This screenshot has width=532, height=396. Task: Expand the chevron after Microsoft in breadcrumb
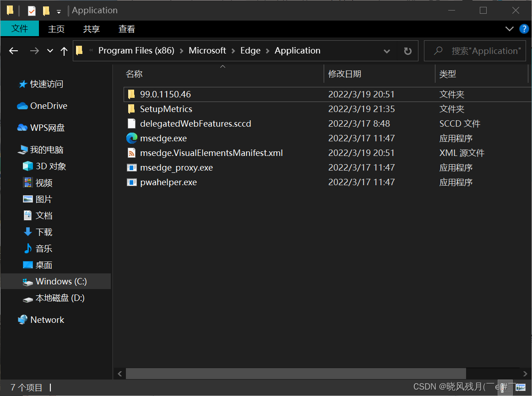coord(233,51)
